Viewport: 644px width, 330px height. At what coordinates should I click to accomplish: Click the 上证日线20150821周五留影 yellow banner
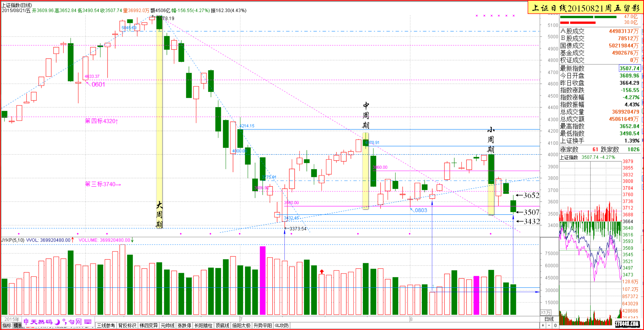click(x=585, y=8)
